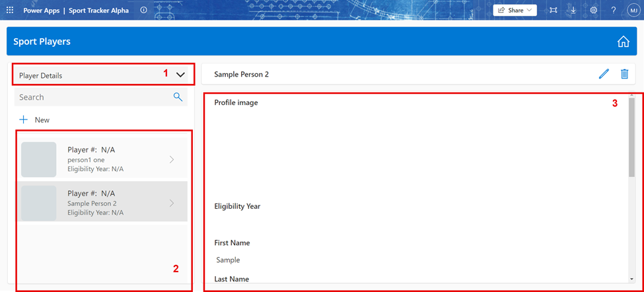Screen dimensions: 644x292
Task: Click the New player button
Action: click(34, 120)
